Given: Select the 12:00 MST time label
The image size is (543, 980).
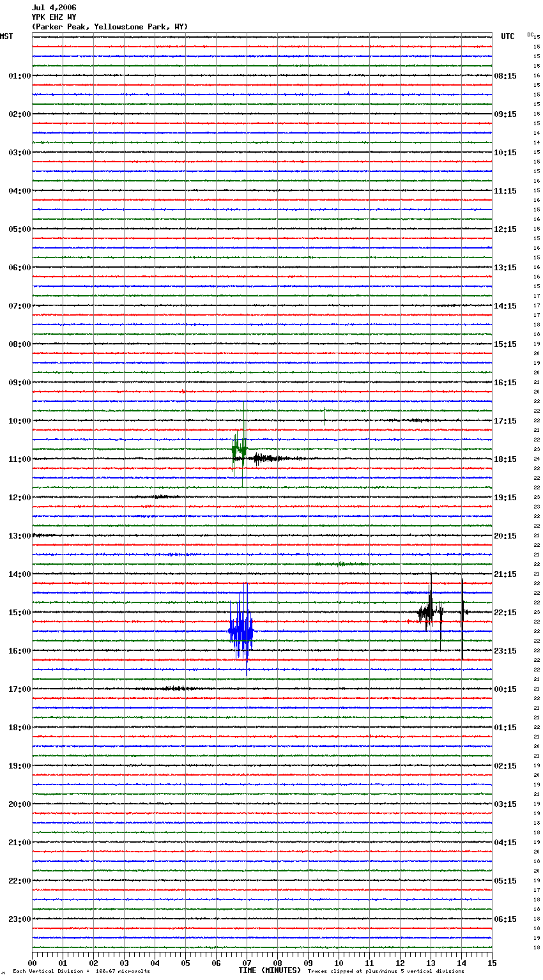Looking at the screenshot, I should coord(20,498).
